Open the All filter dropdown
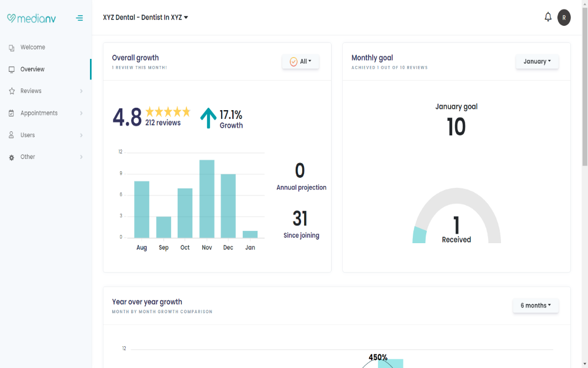The width and height of the screenshot is (588, 368). 300,61
